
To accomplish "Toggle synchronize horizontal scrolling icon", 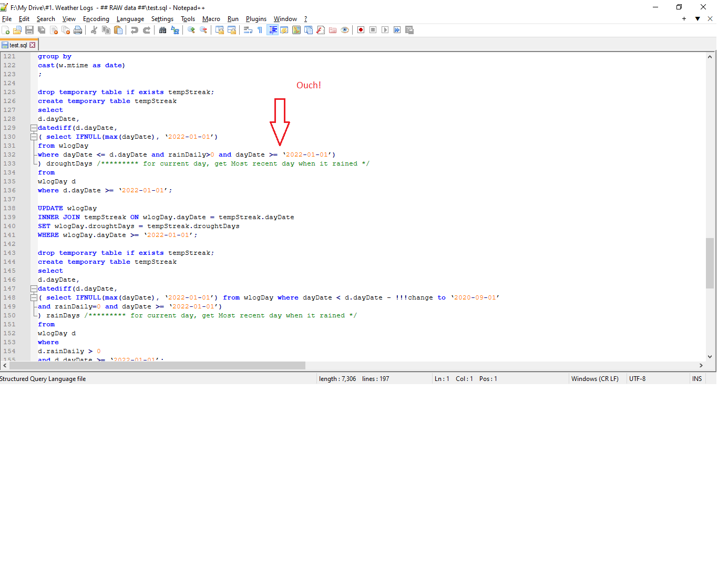I will [x=232, y=30].
